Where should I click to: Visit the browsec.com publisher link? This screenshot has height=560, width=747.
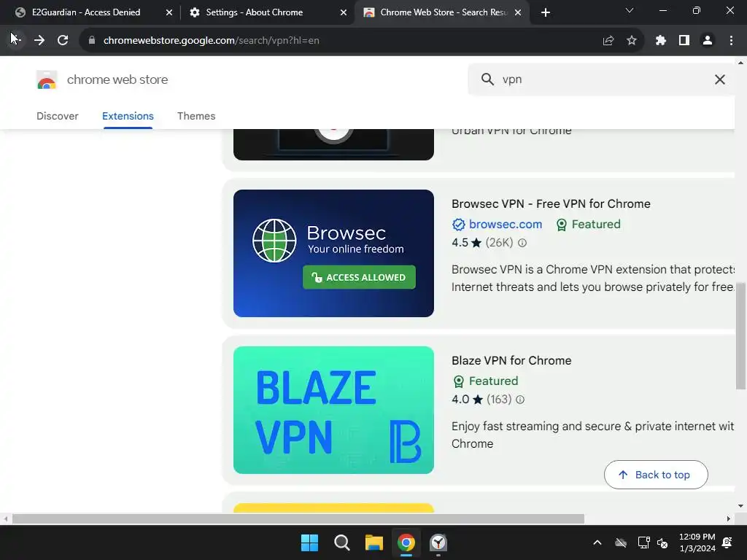[506, 225]
